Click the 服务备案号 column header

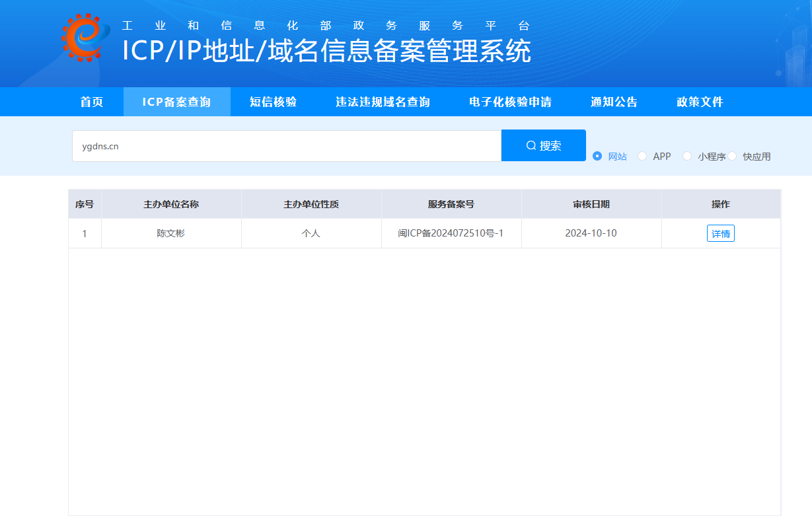[451, 204]
